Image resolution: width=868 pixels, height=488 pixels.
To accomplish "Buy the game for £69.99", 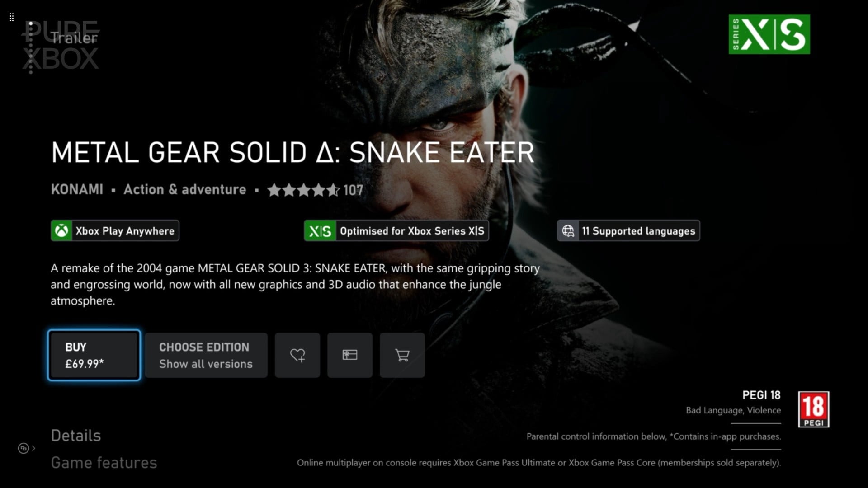I will pos(94,355).
